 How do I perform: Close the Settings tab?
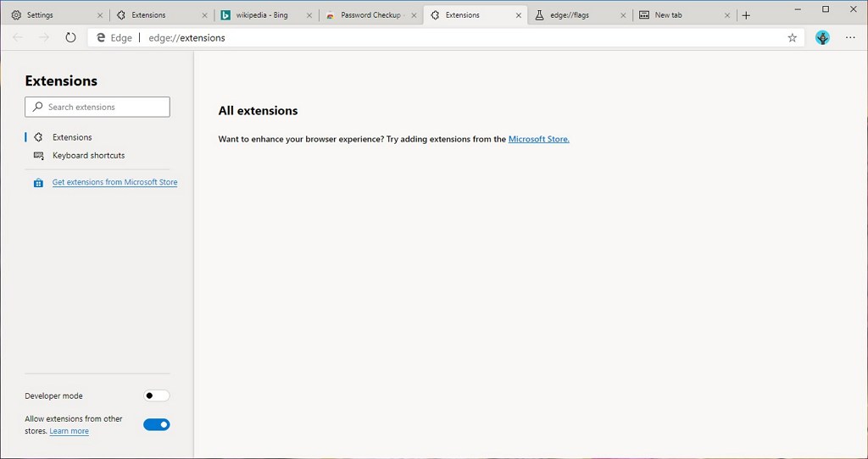pos(100,15)
